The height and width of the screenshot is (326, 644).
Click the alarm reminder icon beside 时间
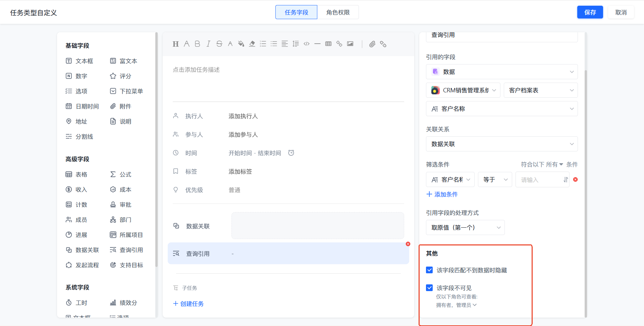click(291, 153)
